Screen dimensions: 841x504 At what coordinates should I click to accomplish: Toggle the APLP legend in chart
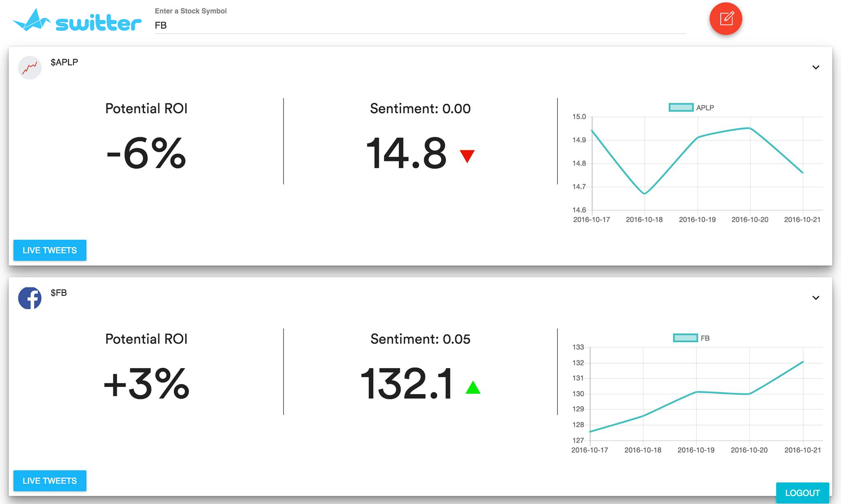pos(705,108)
